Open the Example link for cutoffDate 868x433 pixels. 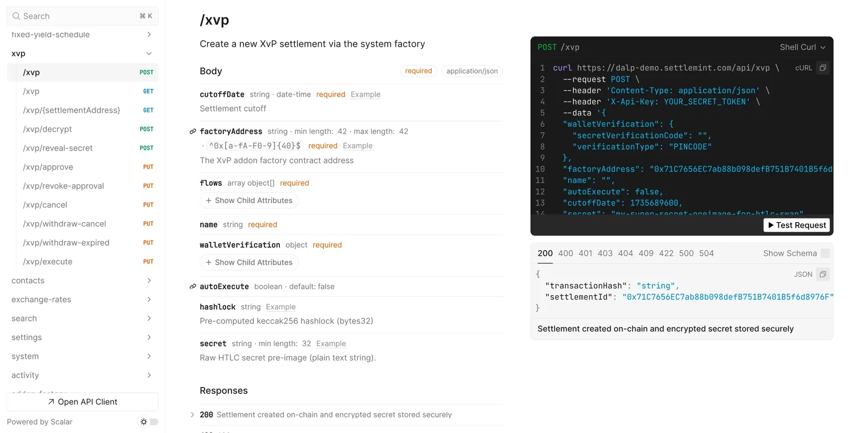[x=366, y=94]
